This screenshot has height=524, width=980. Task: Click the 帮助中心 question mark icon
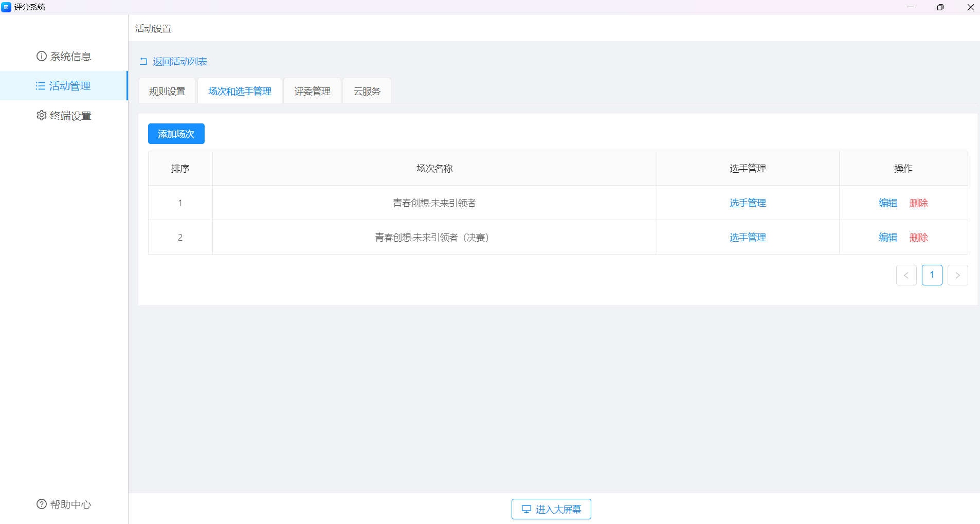pos(42,504)
